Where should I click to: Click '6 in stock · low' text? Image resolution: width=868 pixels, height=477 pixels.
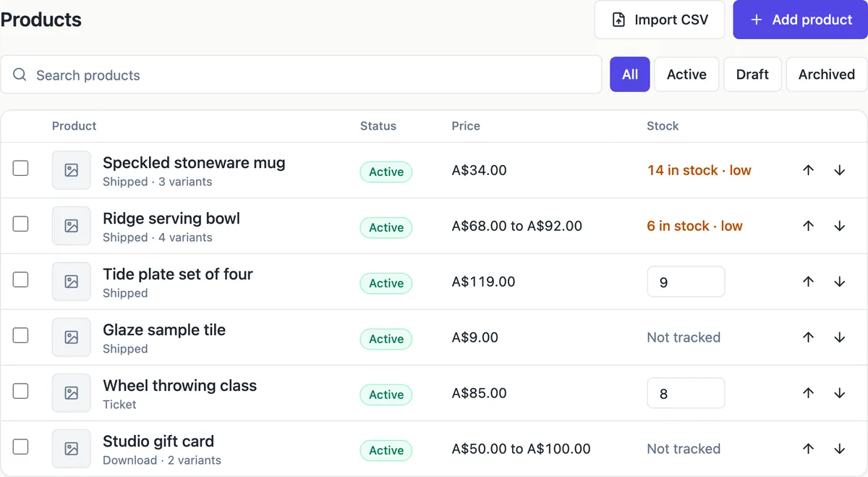[695, 226]
